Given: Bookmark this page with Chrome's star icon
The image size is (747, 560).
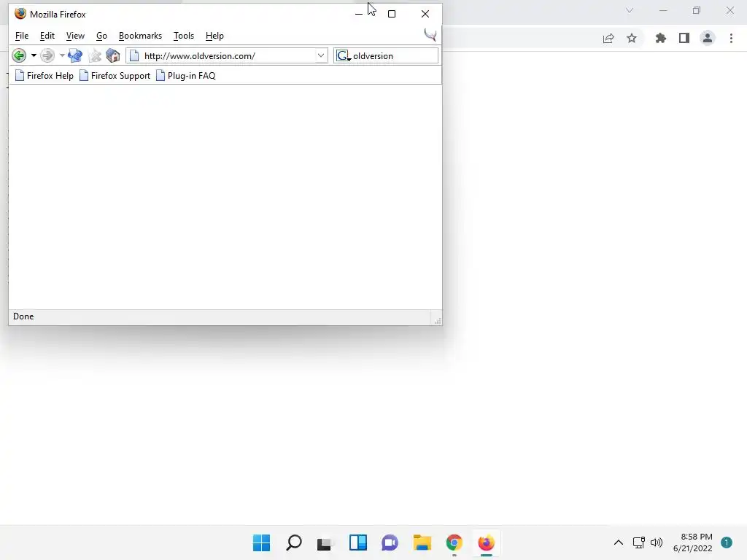Looking at the screenshot, I should click(x=632, y=38).
